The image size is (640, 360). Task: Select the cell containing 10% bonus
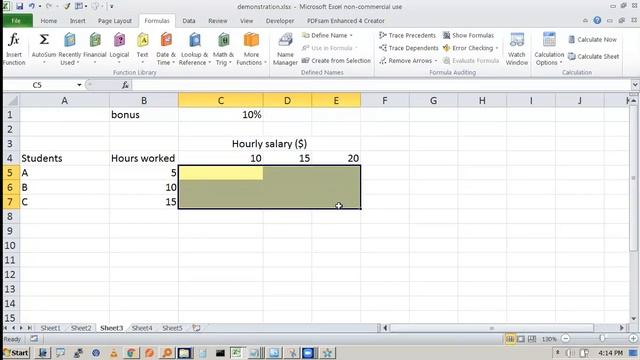[x=220, y=115]
